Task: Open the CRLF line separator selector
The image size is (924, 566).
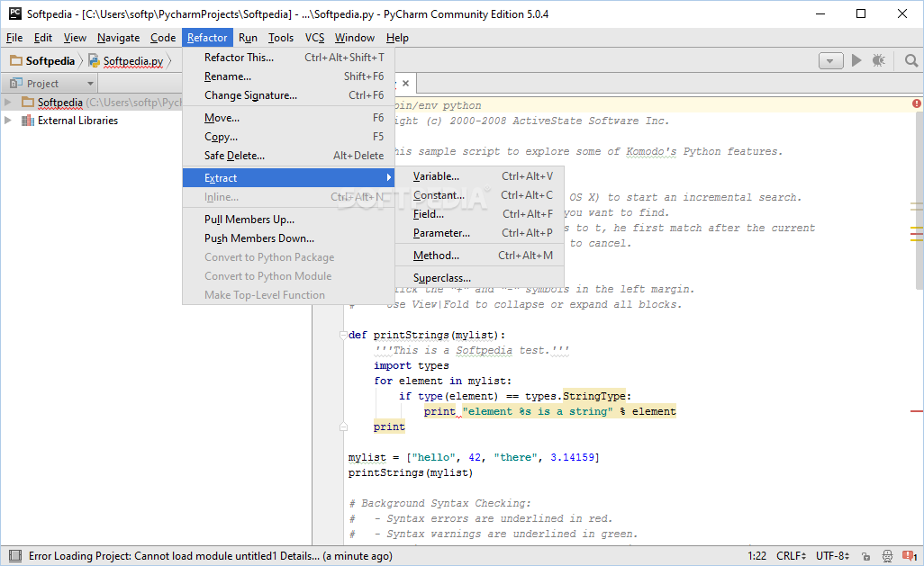Action: coord(791,556)
